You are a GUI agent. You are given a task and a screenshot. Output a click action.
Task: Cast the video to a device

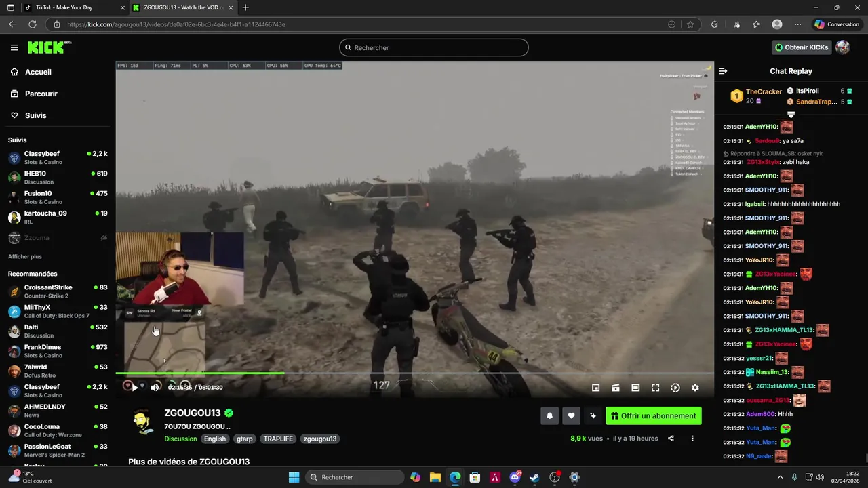616,388
